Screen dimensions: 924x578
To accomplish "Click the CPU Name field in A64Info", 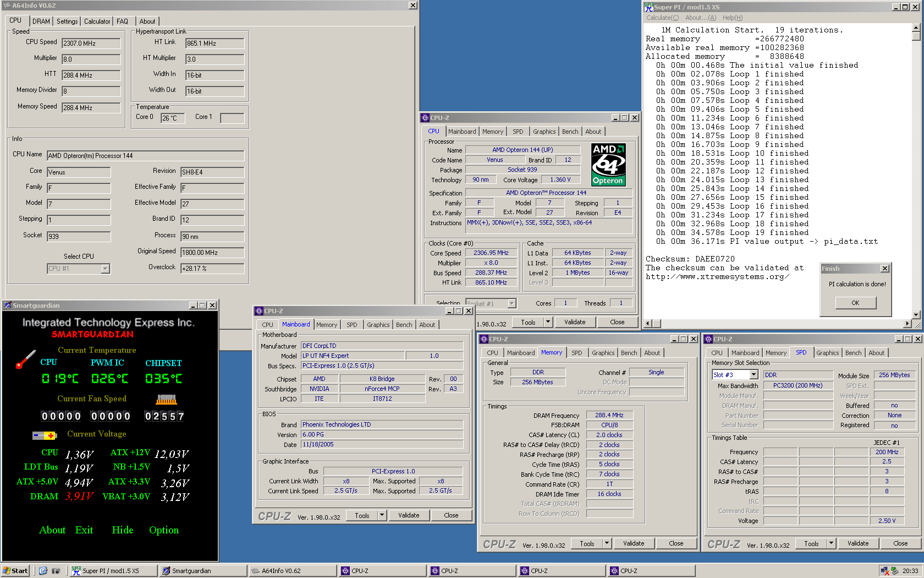I will point(145,156).
